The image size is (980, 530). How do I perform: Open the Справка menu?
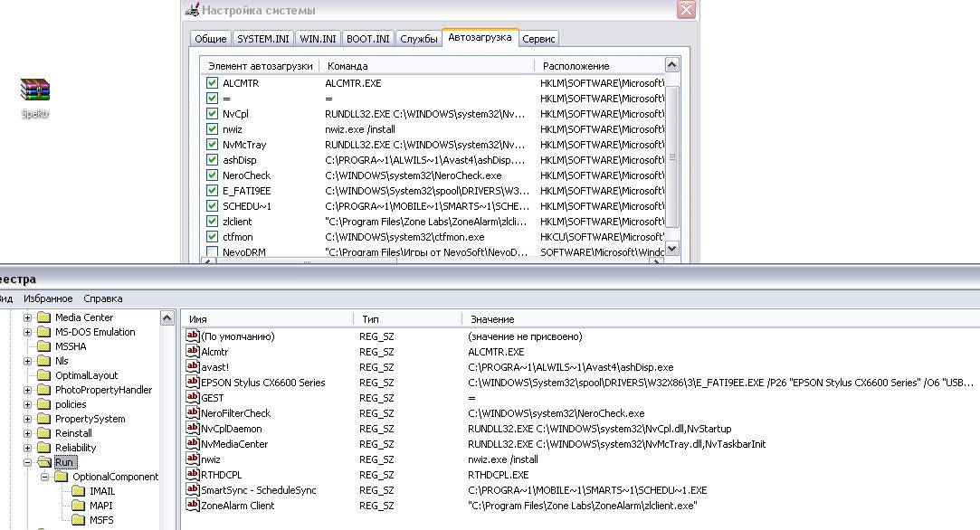[x=102, y=298]
